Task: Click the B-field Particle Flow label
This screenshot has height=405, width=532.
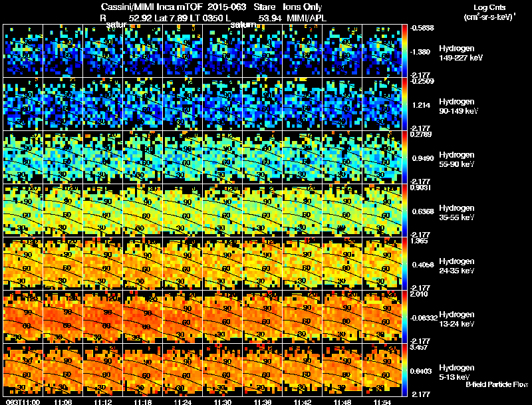Action: tap(497, 384)
